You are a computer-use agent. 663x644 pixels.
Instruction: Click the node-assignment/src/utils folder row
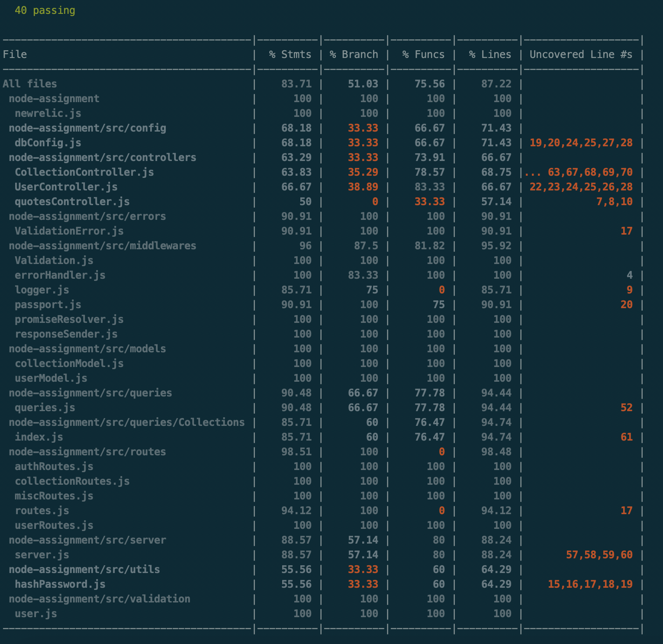(x=84, y=570)
